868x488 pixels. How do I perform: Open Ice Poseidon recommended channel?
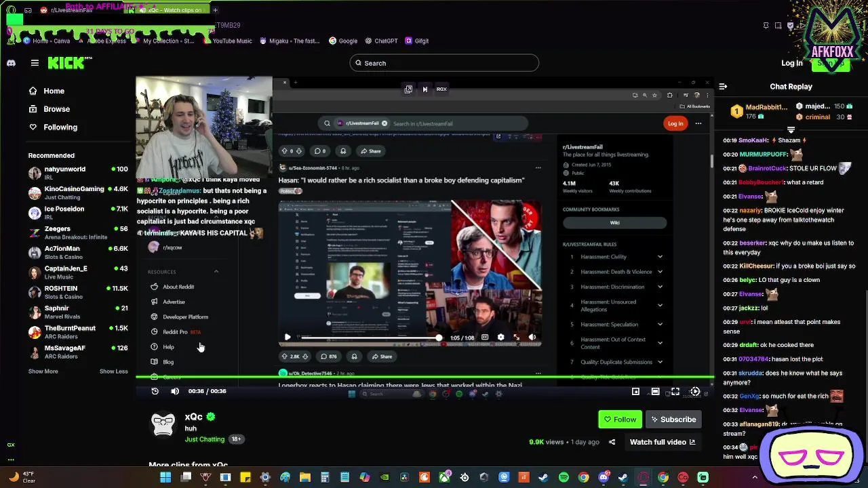[x=78, y=213]
